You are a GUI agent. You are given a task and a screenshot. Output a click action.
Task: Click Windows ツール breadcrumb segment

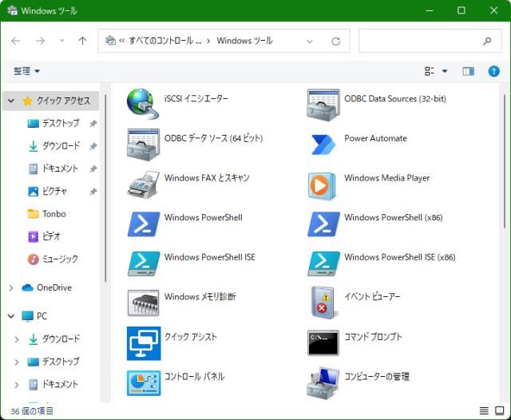[x=245, y=41]
